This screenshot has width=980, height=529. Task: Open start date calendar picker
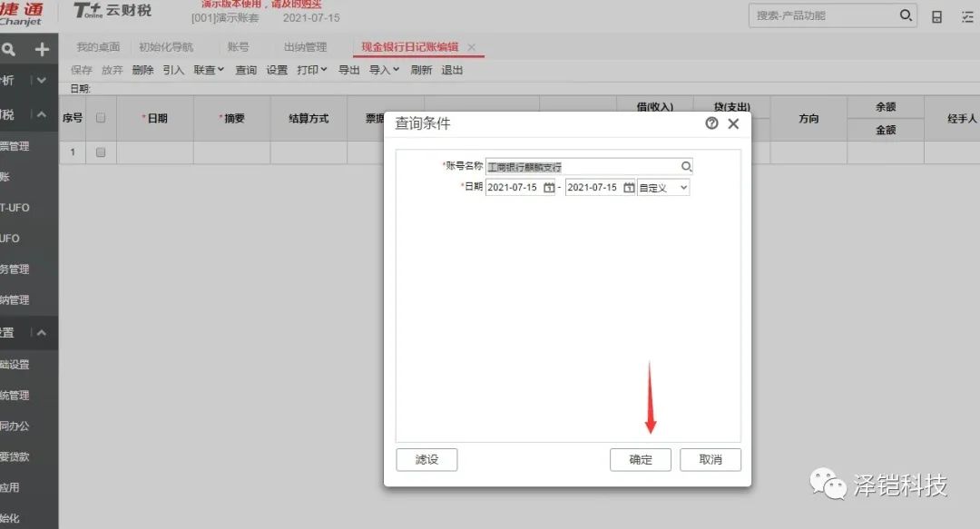548,188
